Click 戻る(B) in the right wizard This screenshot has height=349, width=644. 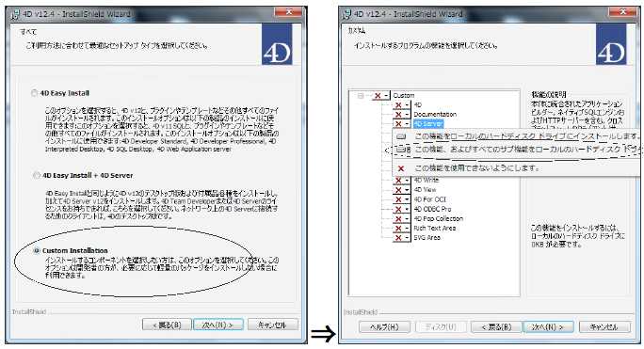(x=496, y=326)
